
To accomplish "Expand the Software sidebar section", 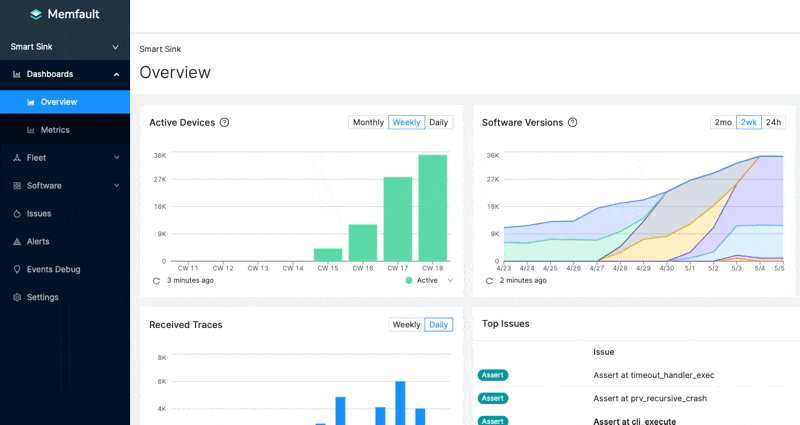I will (64, 186).
